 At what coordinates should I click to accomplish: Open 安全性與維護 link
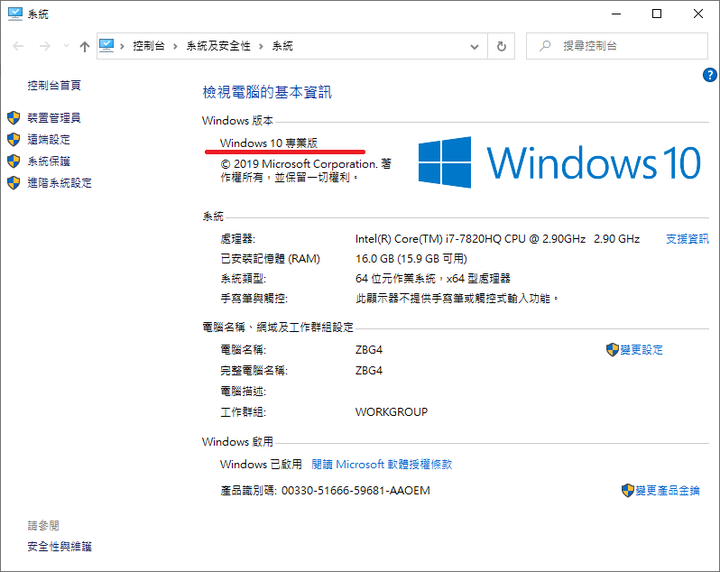pos(60,546)
